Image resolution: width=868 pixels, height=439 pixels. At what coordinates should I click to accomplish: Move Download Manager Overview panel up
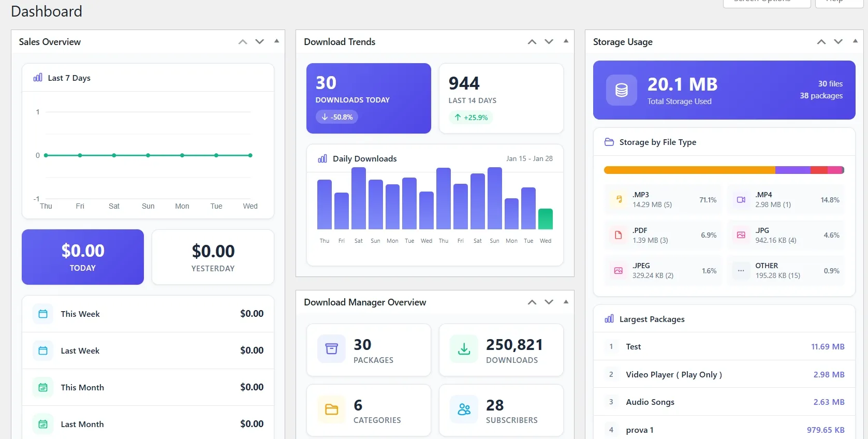click(532, 302)
